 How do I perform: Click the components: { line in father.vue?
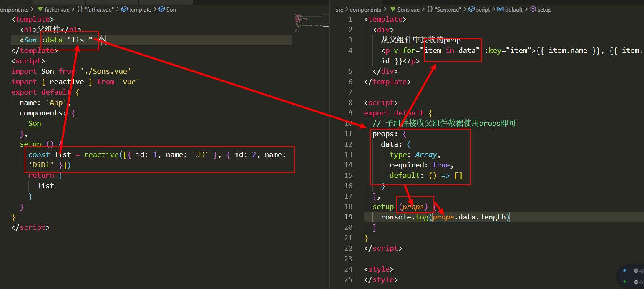[x=48, y=113]
